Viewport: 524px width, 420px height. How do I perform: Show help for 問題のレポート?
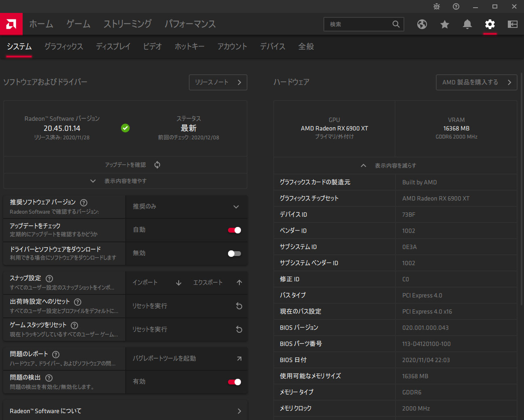56,355
